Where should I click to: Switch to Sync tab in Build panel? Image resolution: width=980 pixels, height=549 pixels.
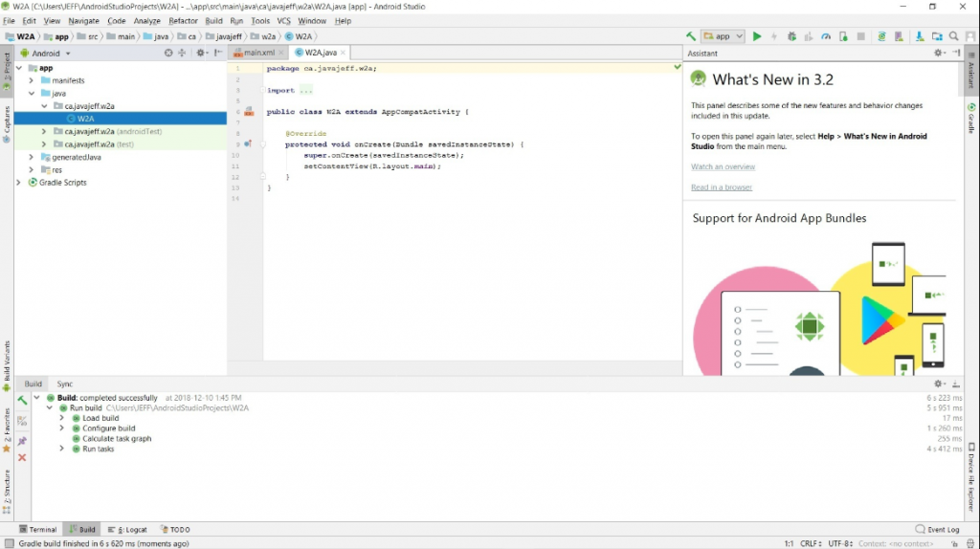[x=64, y=384]
